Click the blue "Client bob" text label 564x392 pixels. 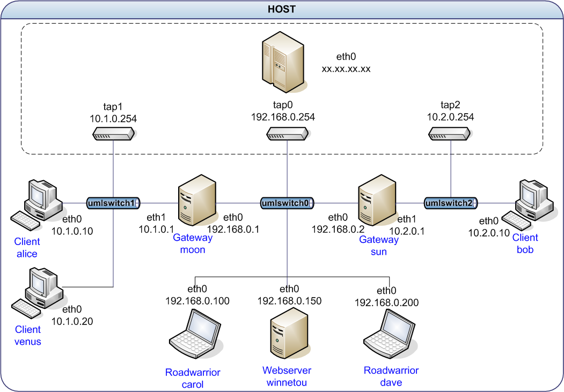[525, 243]
